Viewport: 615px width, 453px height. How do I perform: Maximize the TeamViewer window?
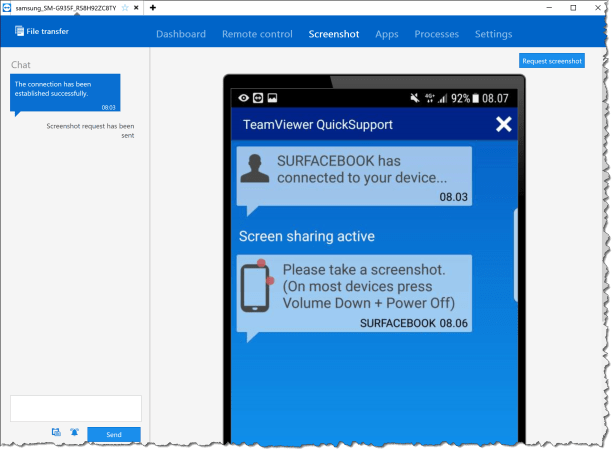point(573,7)
